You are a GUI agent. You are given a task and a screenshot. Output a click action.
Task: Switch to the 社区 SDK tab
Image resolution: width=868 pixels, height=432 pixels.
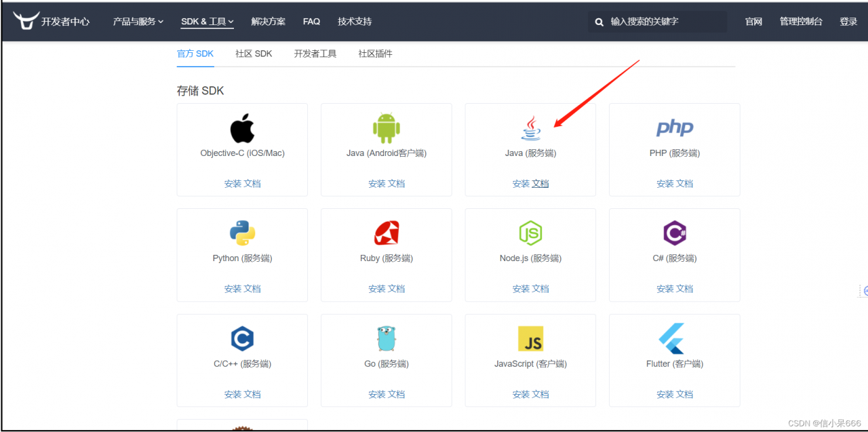254,54
